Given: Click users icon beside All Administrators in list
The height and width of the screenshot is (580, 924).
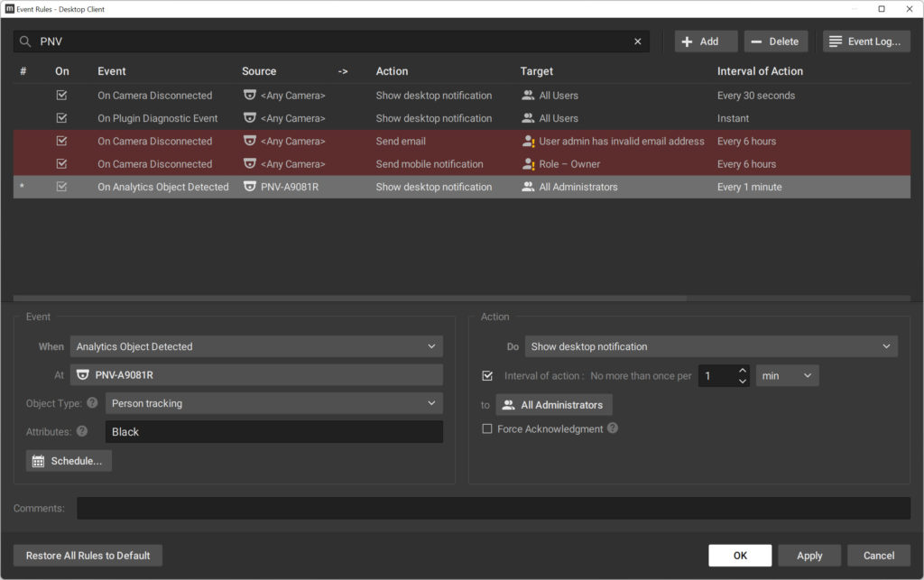Looking at the screenshot, I should (x=528, y=187).
